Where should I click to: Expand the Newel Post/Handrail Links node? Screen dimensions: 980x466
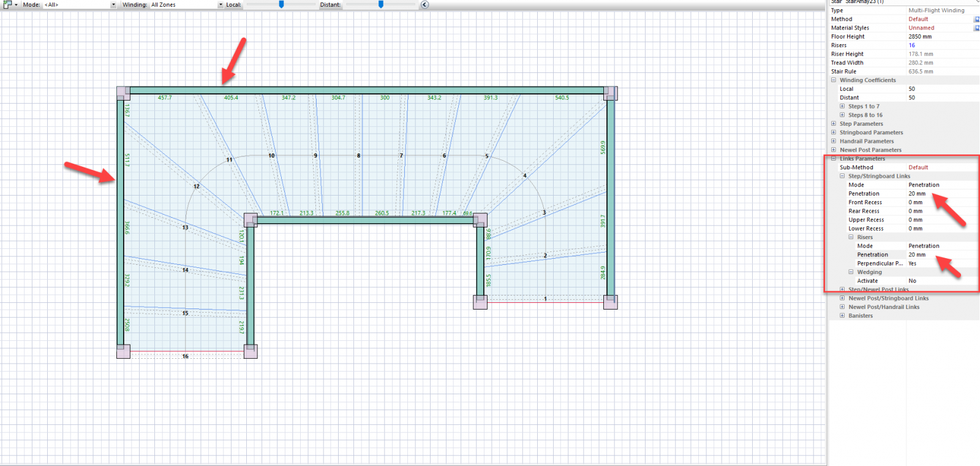(842, 307)
